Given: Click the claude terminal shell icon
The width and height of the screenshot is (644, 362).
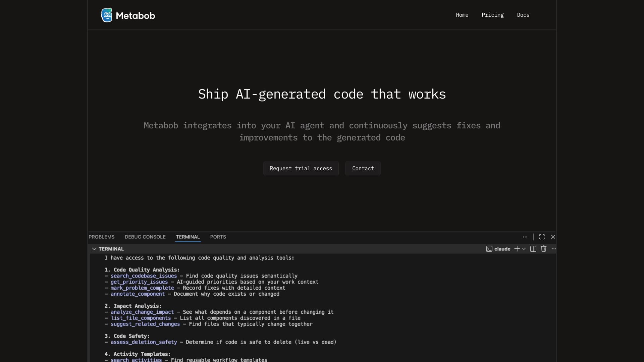Looking at the screenshot, I should [489, 249].
